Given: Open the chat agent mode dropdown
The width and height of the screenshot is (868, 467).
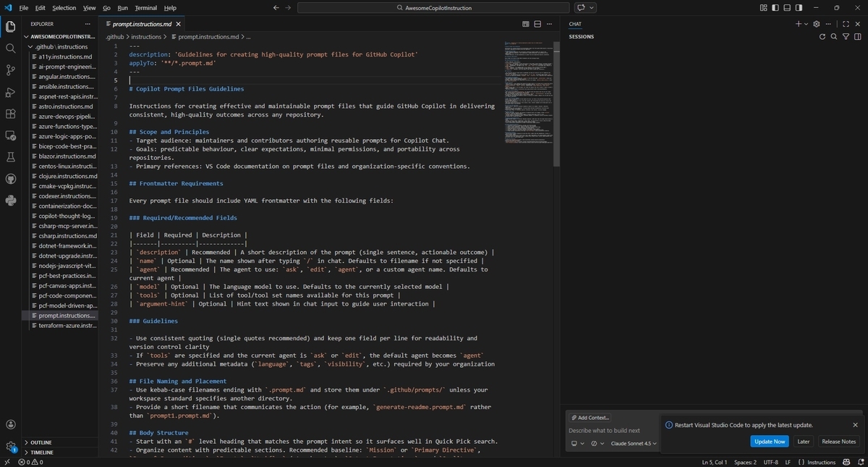Looking at the screenshot, I should (x=596, y=443).
